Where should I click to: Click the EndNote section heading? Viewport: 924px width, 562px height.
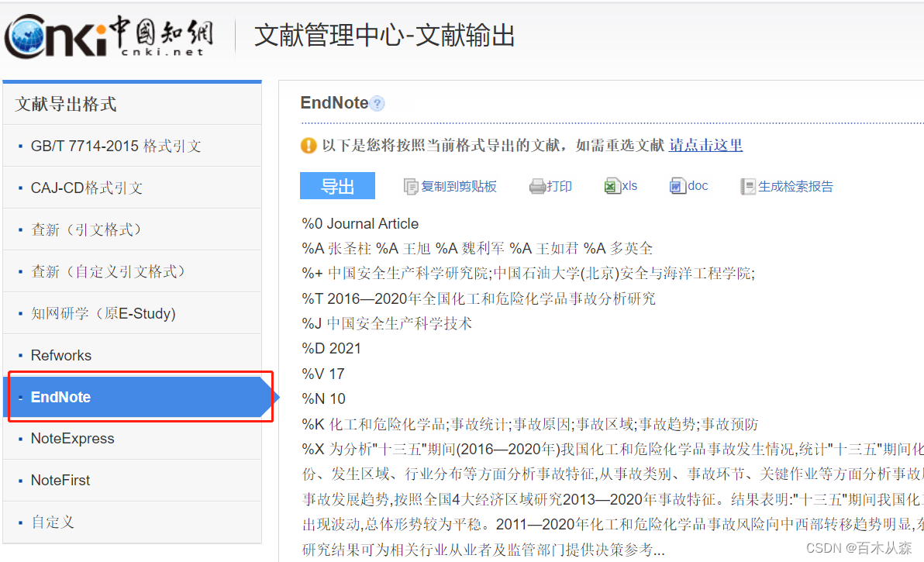[334, 103]
